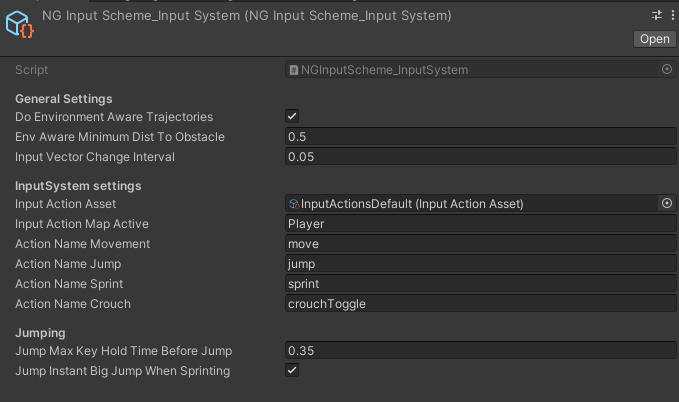
Task: Click the NG Input Scheme script asset icon
Action: coord(20,27)
